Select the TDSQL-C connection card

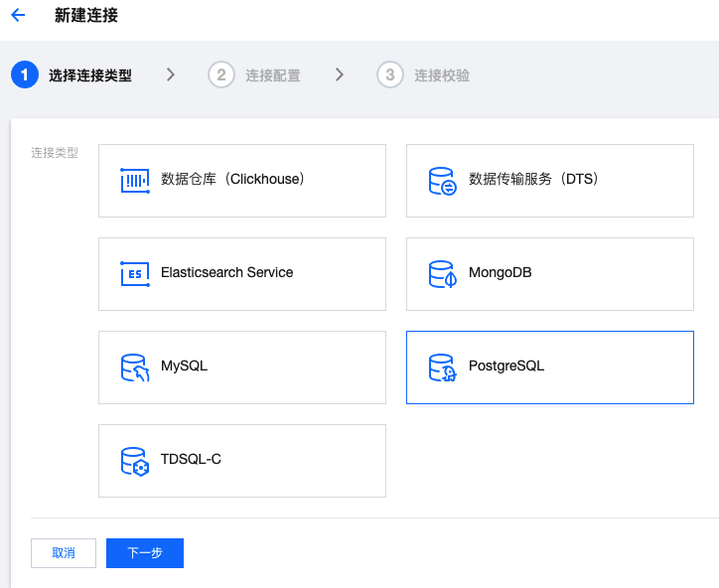point(242,461)
